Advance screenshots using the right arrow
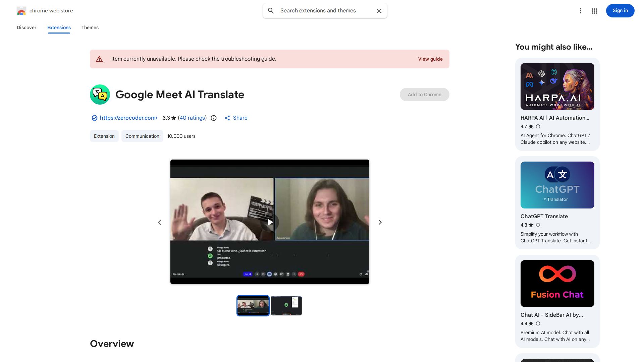The height and width of the screenshot is (362, 644). click(380, 222)
